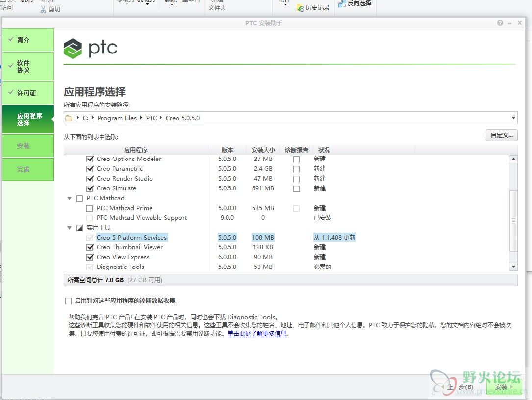532x400 pixels.
Task: Click the application list scroll up arrow
Action: 514,159
